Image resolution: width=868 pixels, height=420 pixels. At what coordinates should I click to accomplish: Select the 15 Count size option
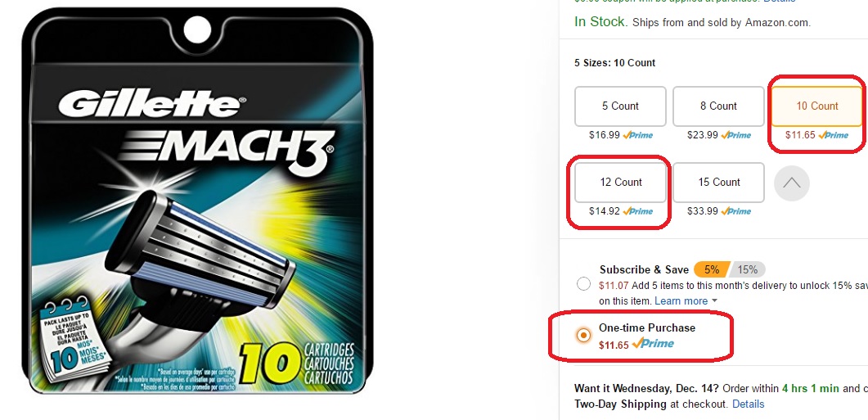coord(718,182)
